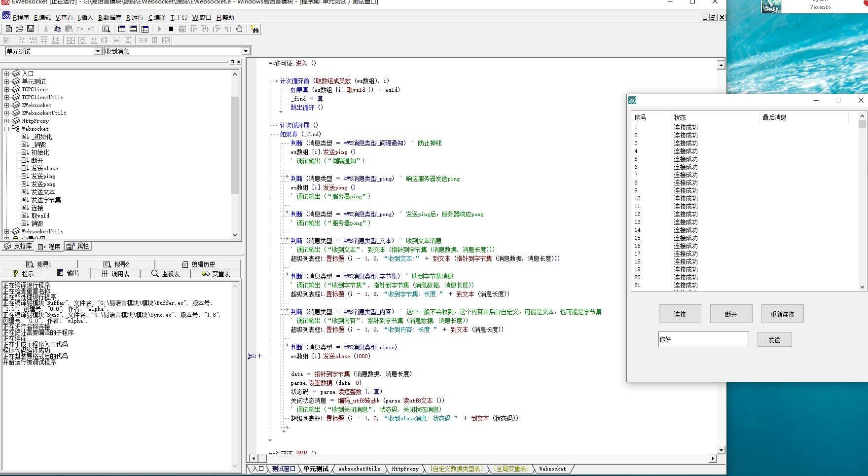This screenshot has height=476, width=868.
Task: Expand the TCPClientUtils tree node
Action: click(6, 97)
